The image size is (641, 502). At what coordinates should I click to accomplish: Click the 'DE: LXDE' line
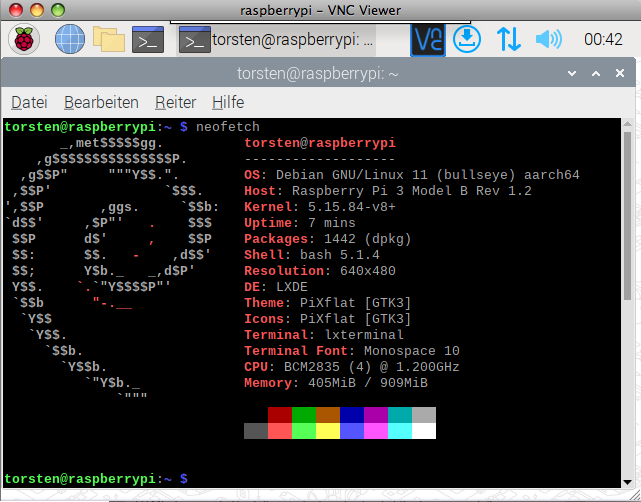pos(276,287)
